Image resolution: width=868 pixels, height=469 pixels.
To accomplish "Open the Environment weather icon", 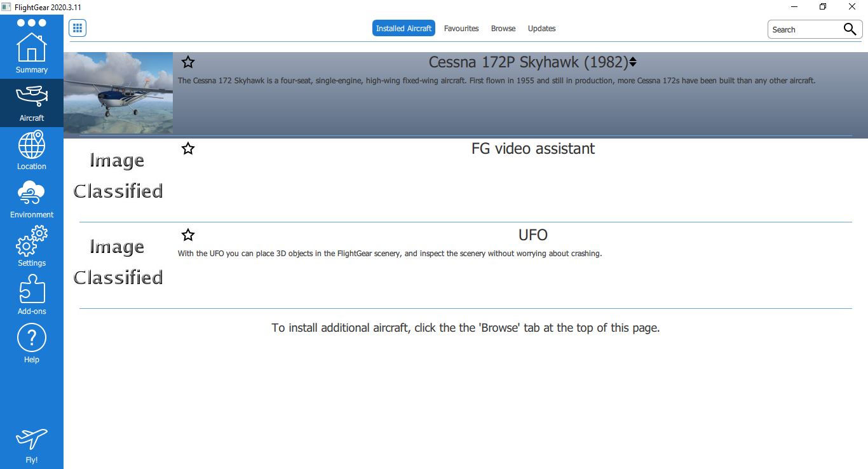I will (32, 199).
